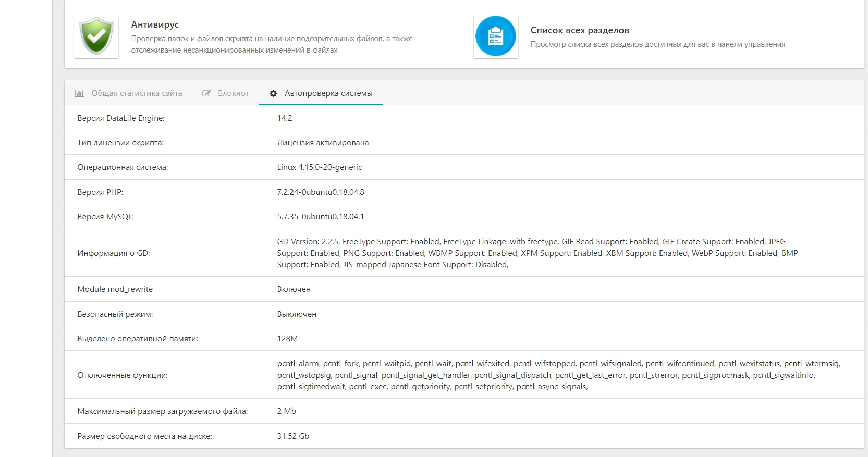Click the gear icon beside Автопроверка системы
The image size is (868, 457).
coord(273,93)
